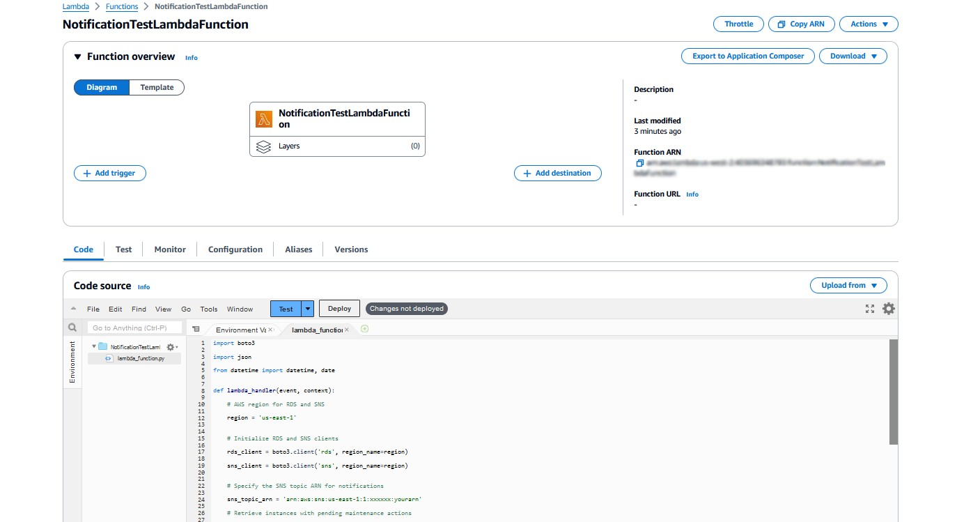This screenshot has width=980, height=522.
Task: Switch the overview to Template view
Action: tap(157, 88)
